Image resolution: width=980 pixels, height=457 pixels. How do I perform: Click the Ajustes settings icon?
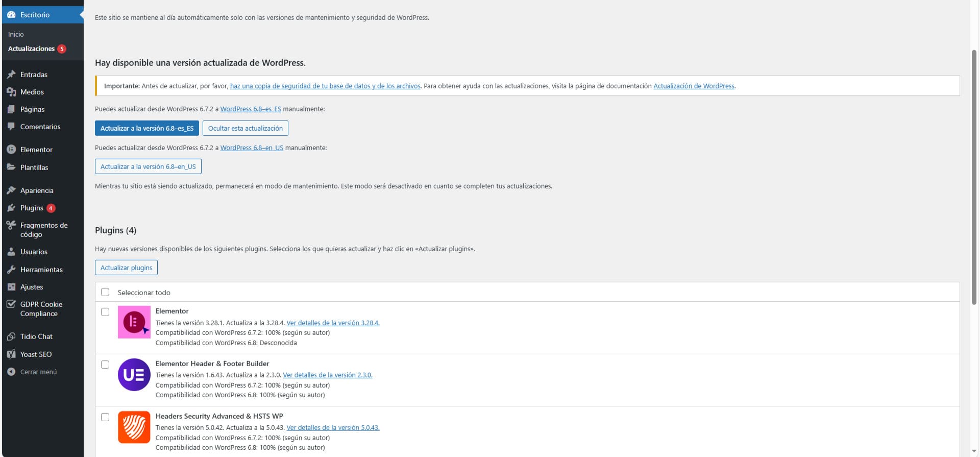click(x=11, y=287)
